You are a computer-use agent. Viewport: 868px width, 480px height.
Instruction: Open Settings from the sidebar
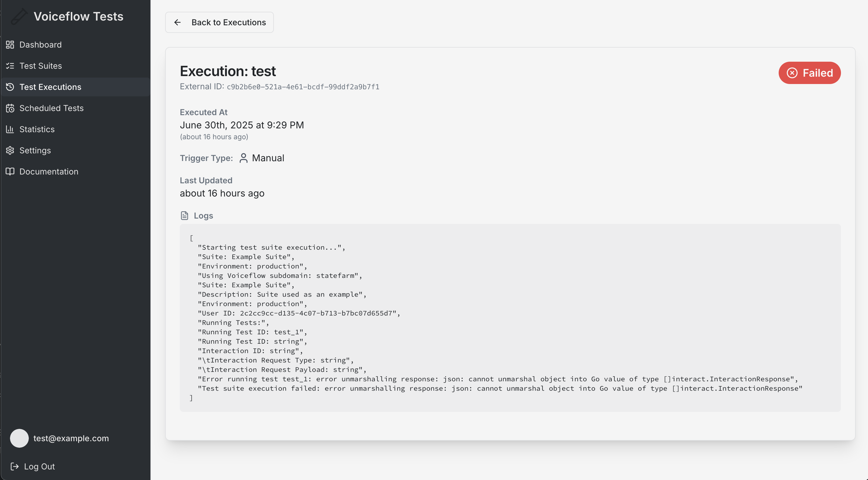tap(76, 150)
